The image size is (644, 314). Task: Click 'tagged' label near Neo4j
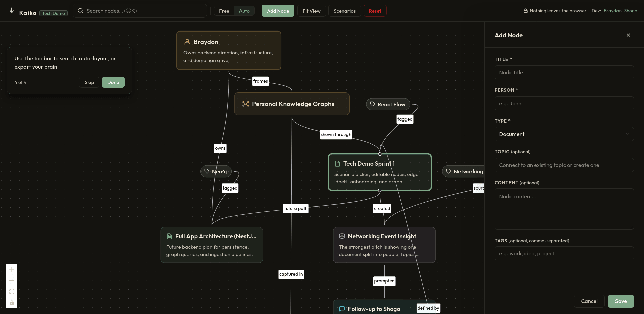click(x=230, y=188)
